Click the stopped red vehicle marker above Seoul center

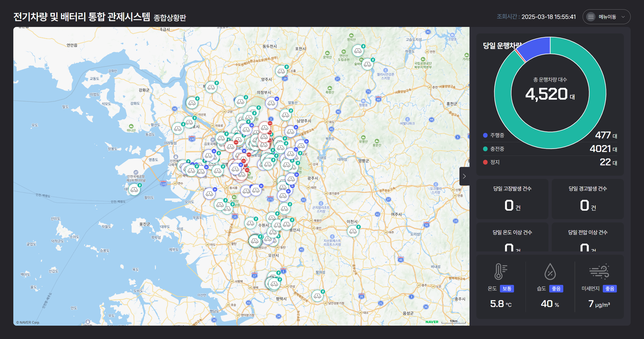click(x=265, y=128)
